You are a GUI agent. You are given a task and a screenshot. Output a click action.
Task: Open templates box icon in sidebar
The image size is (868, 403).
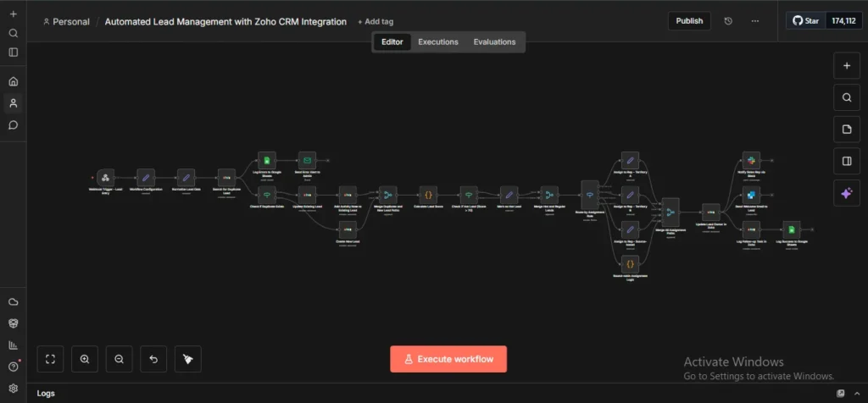pyautogui.click(x=14, y=323)
